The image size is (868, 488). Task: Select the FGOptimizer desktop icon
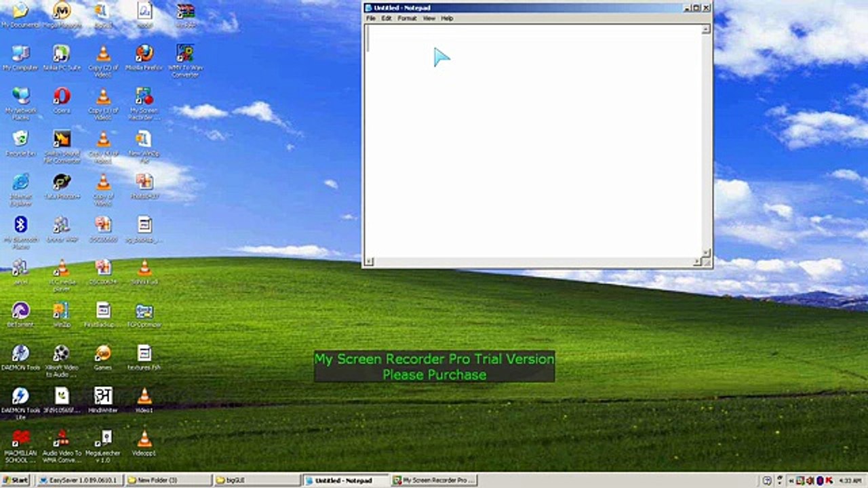coord(144,314)
